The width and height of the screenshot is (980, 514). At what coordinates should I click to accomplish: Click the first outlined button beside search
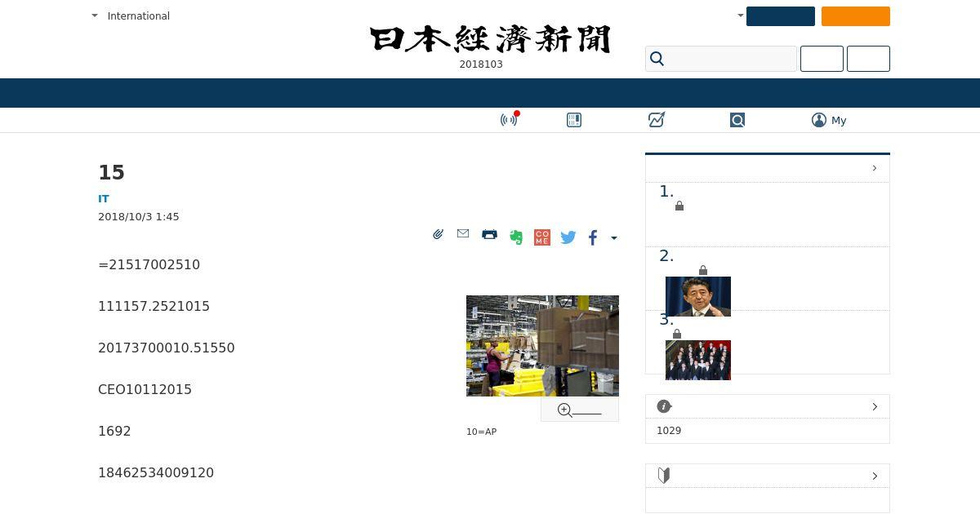pos(822,59)
